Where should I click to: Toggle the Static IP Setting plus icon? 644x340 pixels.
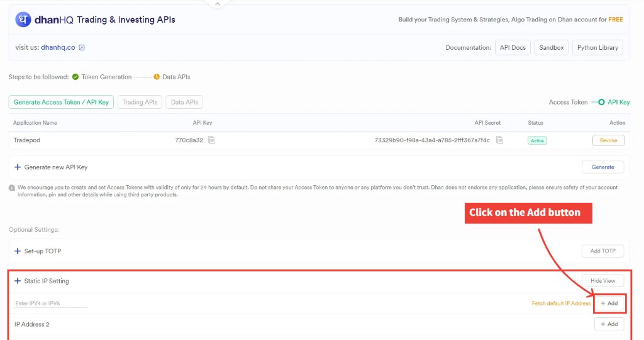[17, 281]
